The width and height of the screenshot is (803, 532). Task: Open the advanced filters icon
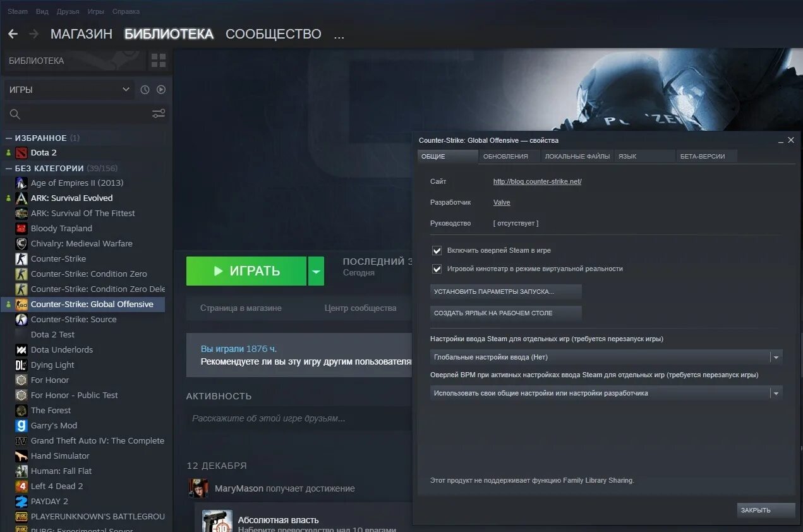coord(159,114)
